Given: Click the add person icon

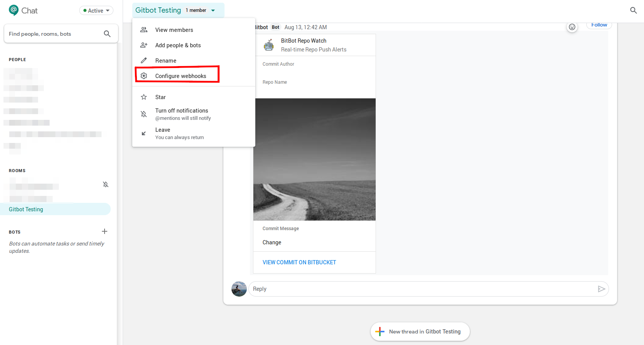Looking at the screenshot, I should 144,45.
